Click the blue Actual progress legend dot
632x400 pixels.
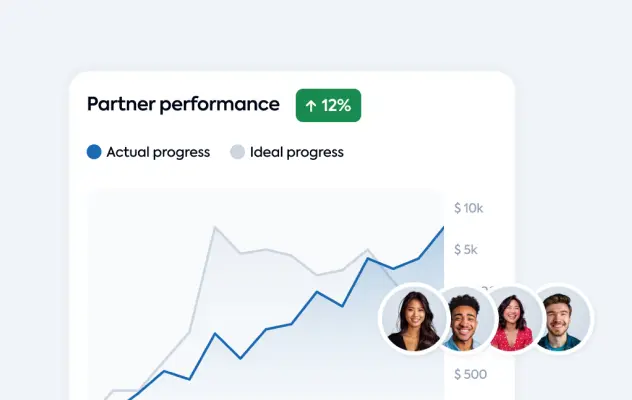tap(94, 152)
